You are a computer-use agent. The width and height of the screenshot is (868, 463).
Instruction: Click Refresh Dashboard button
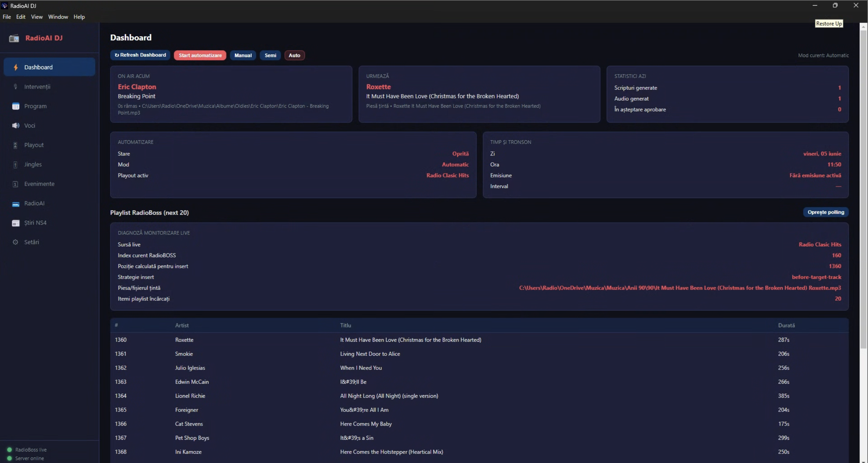pos(140,55)
